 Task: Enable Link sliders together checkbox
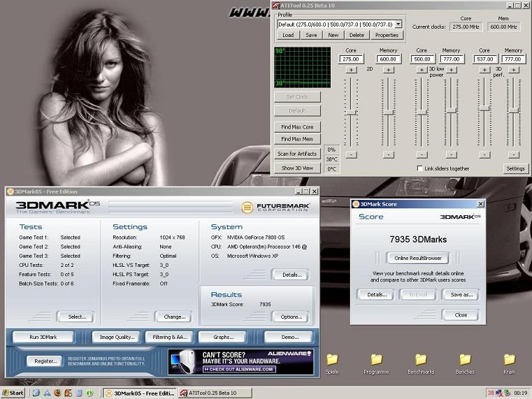click(420, 168)
